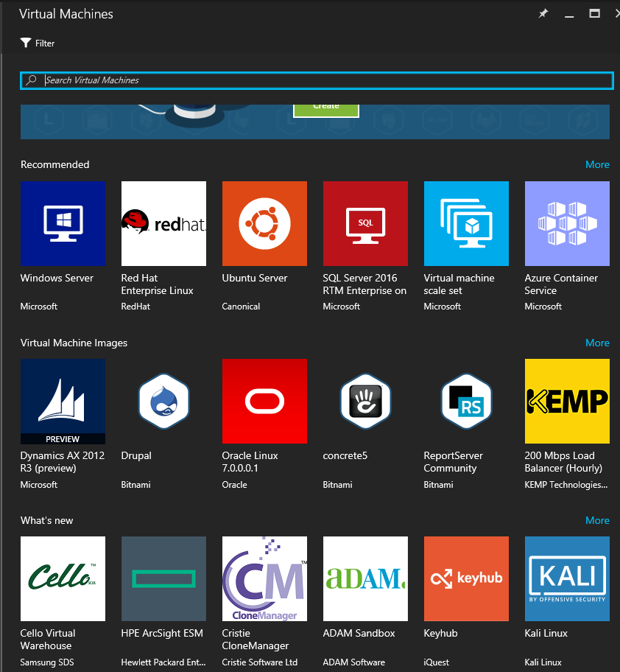Click the "Ubuntu Server" title text
The image size is (620, 672).
255,278
